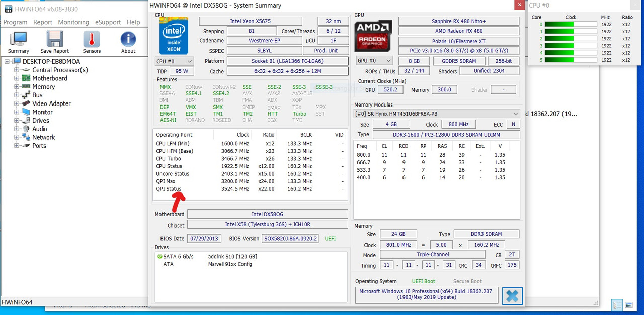The width and height of the screenshot is (644, 315).
Task: Click the 800.0 frequency timing row
Action: (x=437, y=155)
